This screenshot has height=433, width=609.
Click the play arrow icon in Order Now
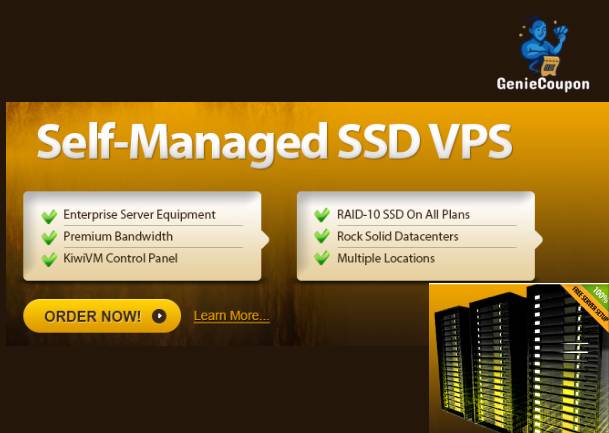[159, 316]
